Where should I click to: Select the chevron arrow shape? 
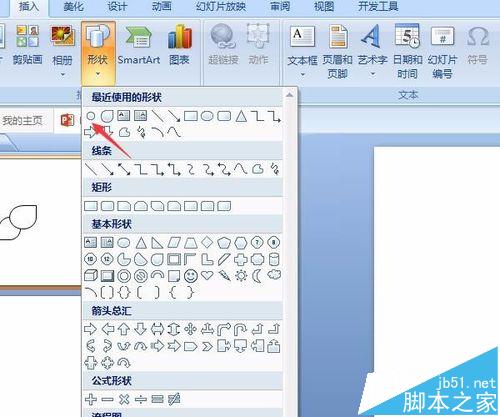coord(207,346)
